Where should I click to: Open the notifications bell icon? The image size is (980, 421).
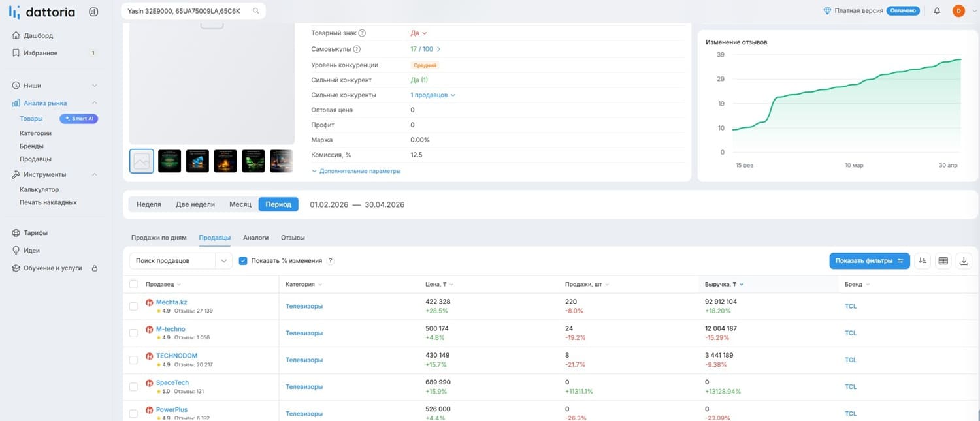click(x=937, y=11)
